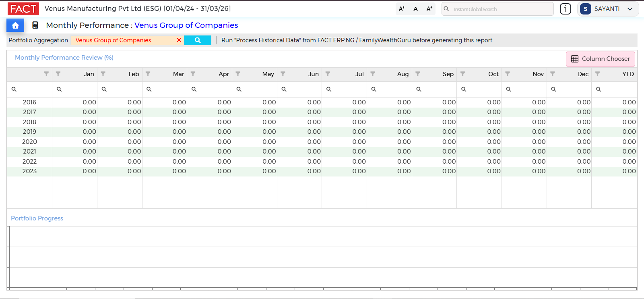Screen dimensions: 644x299
Task: Open the information icon
Action: pyautogui.click(x=565, y=9)
